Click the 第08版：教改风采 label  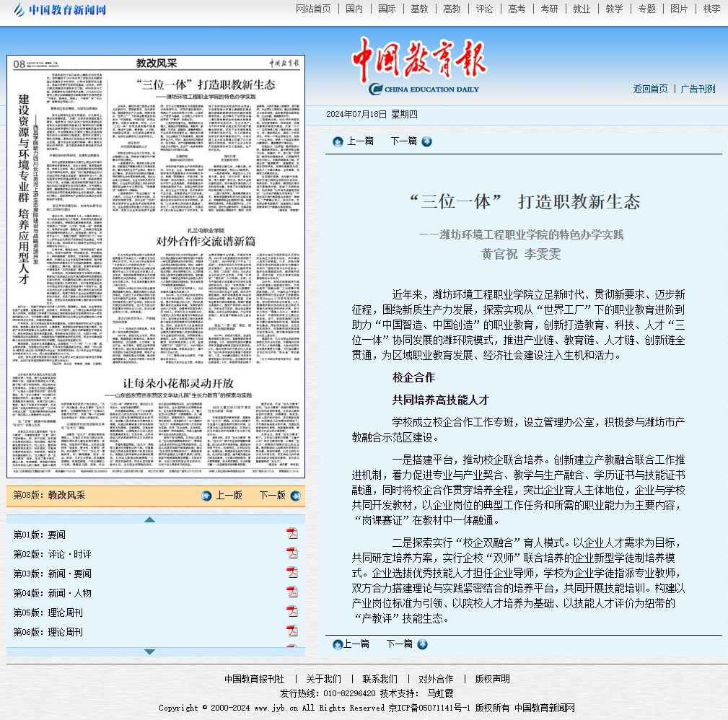pos(49,496)
